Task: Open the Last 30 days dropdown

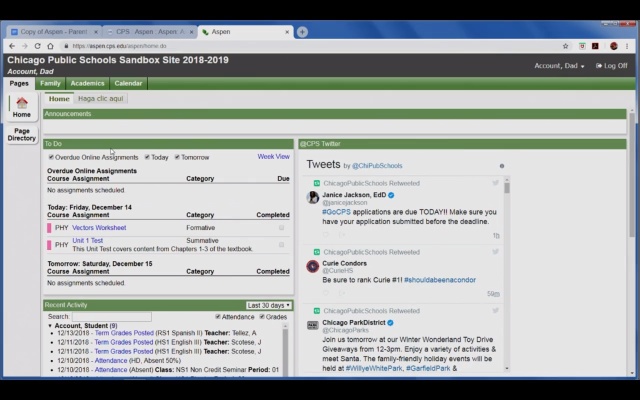Action: (x=269, y=305)
